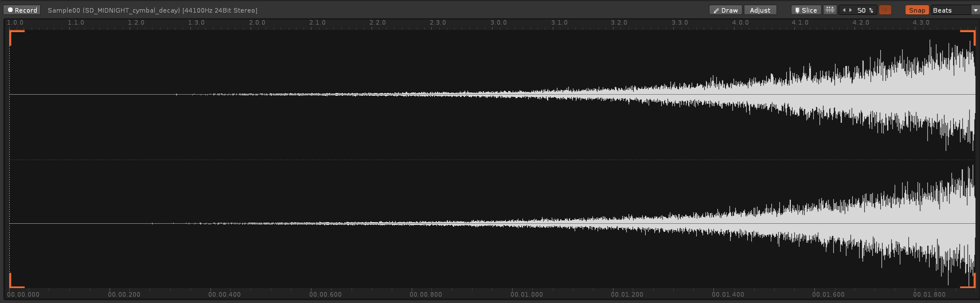
Task: Click the auto-slice markers icon
Action: pyautogui.click(x=830, y=10)
